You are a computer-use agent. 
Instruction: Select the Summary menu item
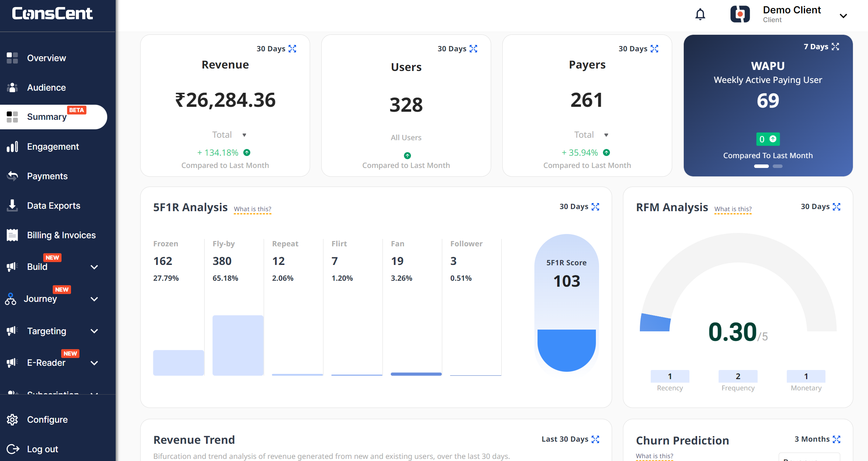53,117
